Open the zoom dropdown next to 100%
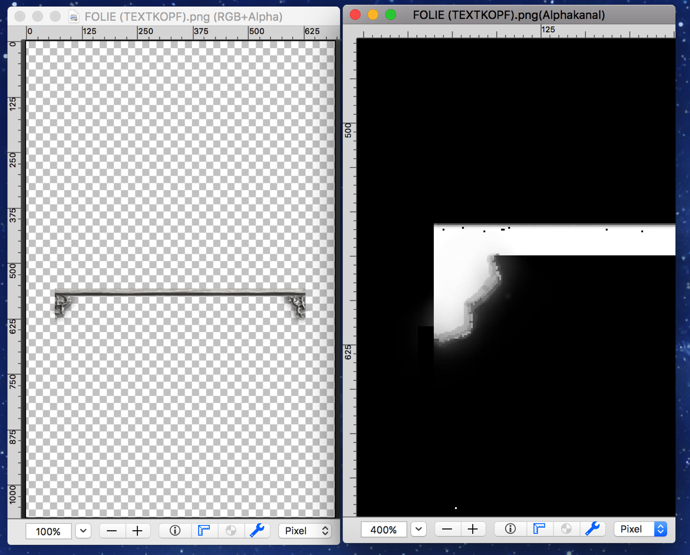Image resolution: width=690 pixels, height=555 pixels. 83,531
